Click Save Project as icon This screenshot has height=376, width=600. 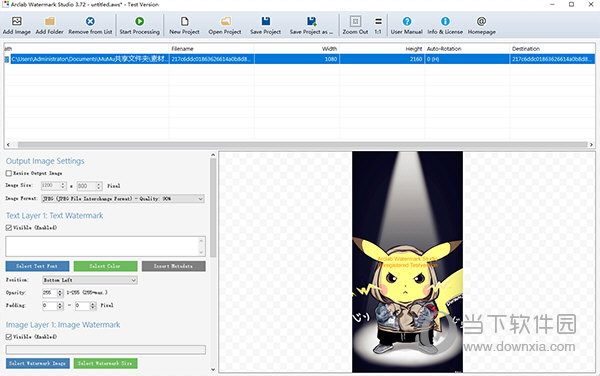coord(311,21)
